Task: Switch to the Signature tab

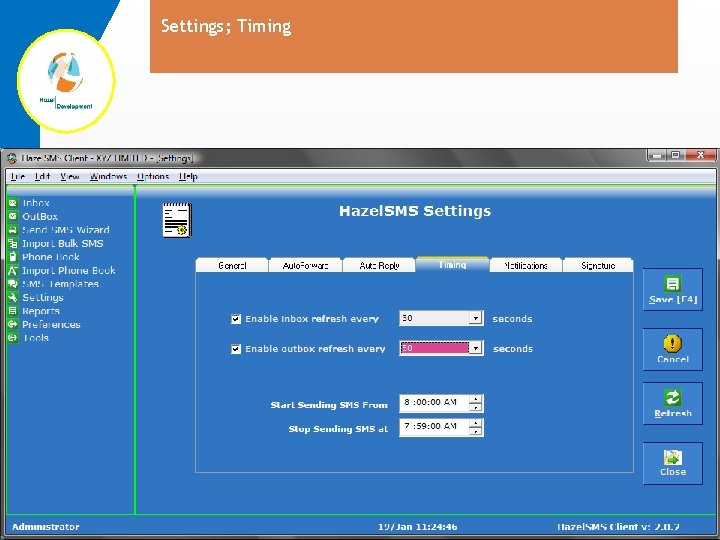Action: pyautogui.click(x=598, y=265)
